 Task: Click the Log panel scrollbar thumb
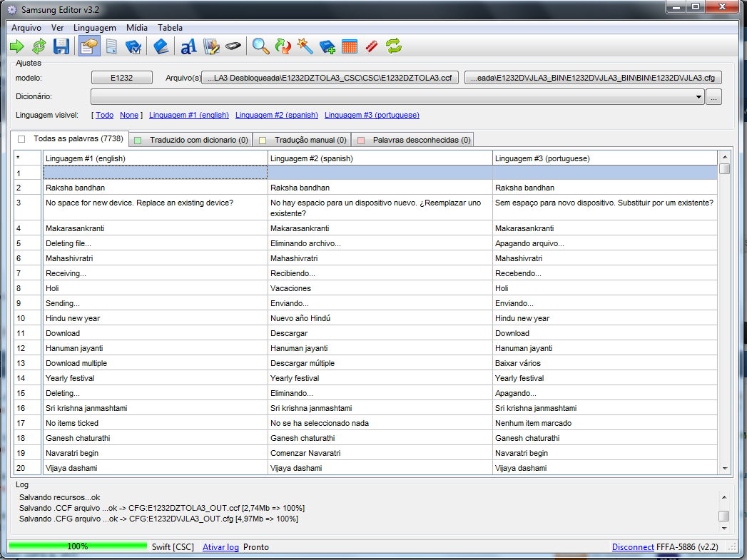click(723, 516)
